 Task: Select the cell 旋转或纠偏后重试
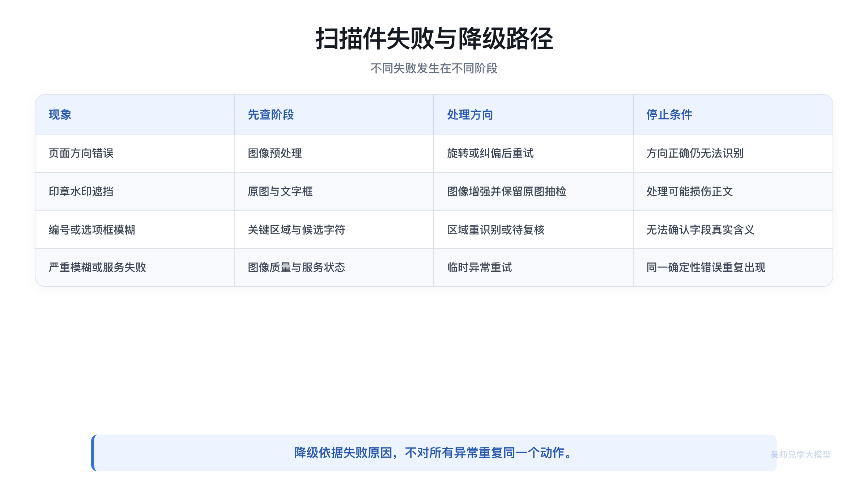click(x=533, y=153)
